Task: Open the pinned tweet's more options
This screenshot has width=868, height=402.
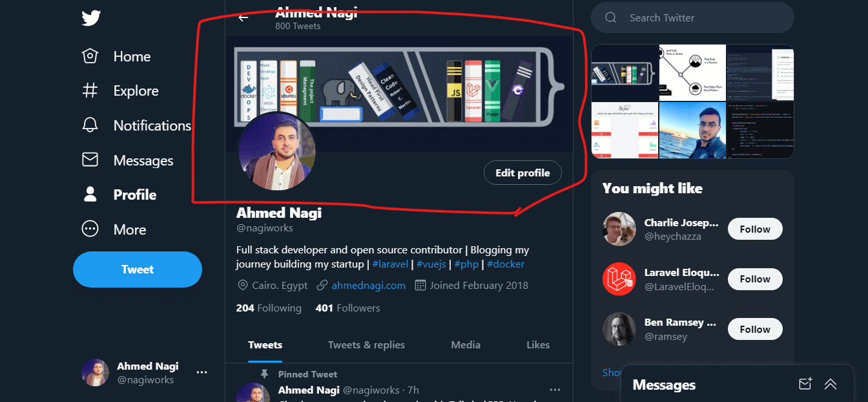Action: [555, 390]
